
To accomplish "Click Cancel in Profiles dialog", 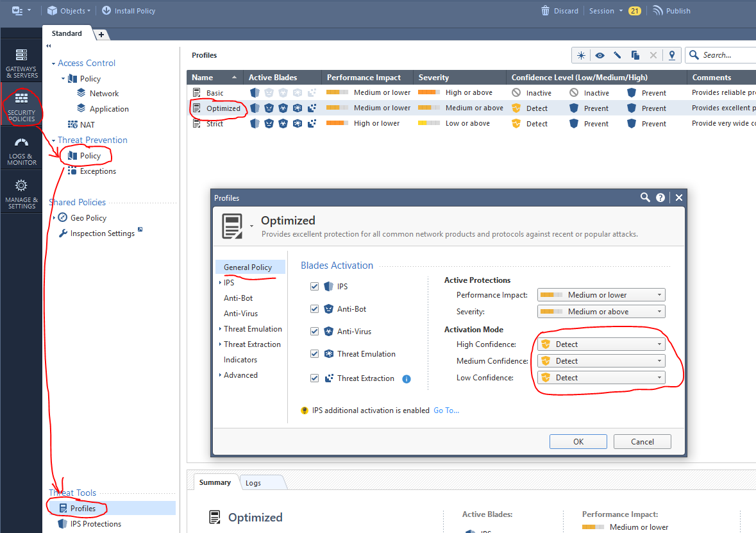I will [x=643, y=441].
